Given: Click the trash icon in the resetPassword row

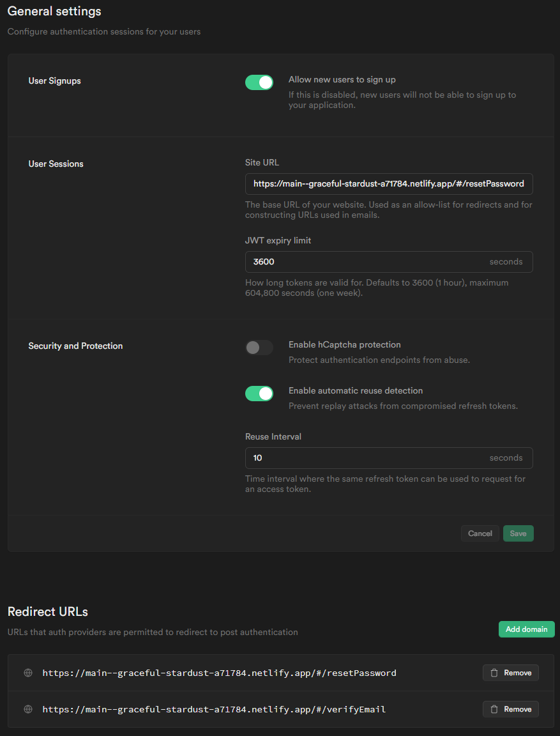Looking at the screenshot, I should (494, 673).
